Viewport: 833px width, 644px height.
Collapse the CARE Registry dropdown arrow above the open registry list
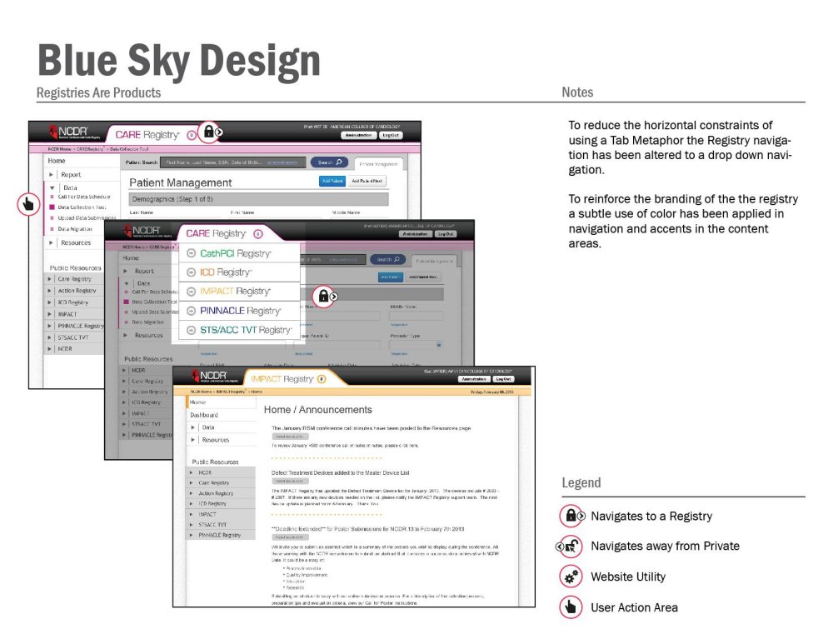pyautogui.click(x=258, y=234)
